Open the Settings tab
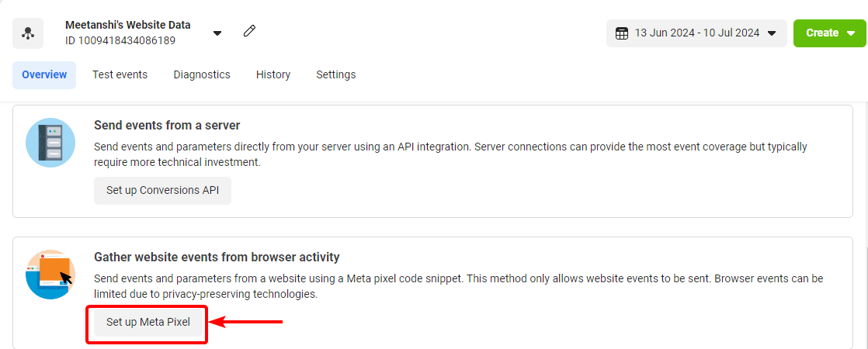 (x=335, y=74)
